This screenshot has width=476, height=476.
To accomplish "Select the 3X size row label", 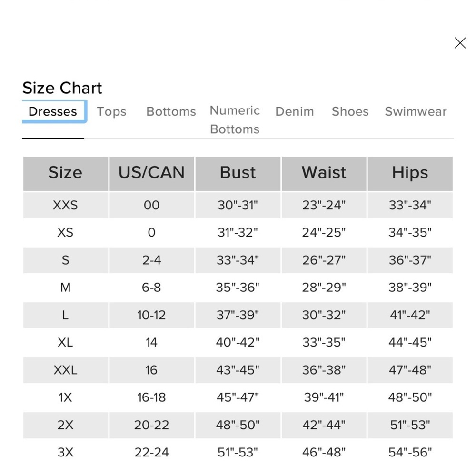I will (65, 452).
